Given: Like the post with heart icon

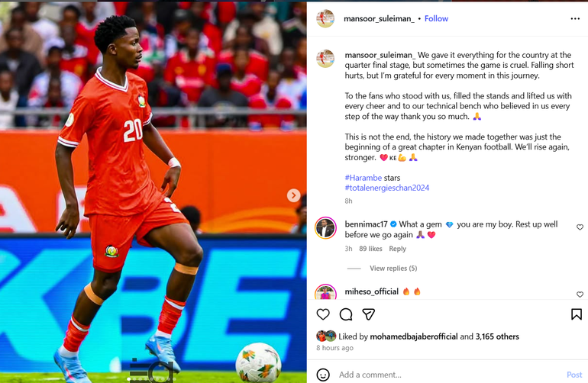Looking at the screenshot, I should (323, 314).
